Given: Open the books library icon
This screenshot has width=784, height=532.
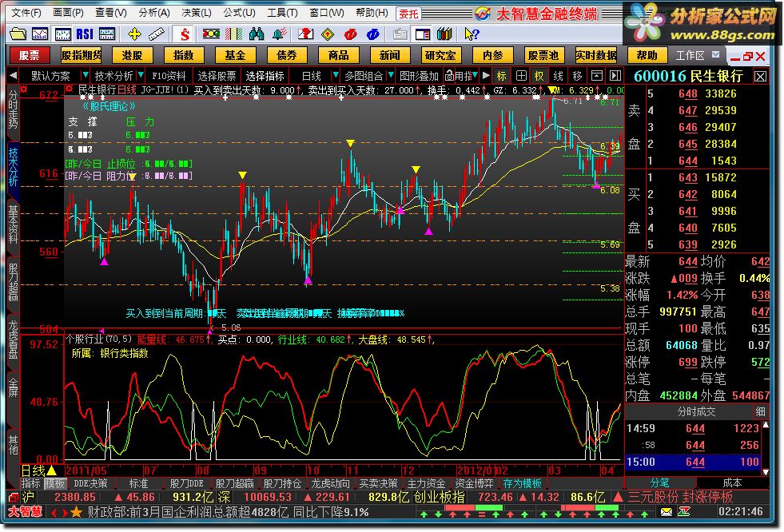Looking at the screenshot, I should click(x=444, y=34).
